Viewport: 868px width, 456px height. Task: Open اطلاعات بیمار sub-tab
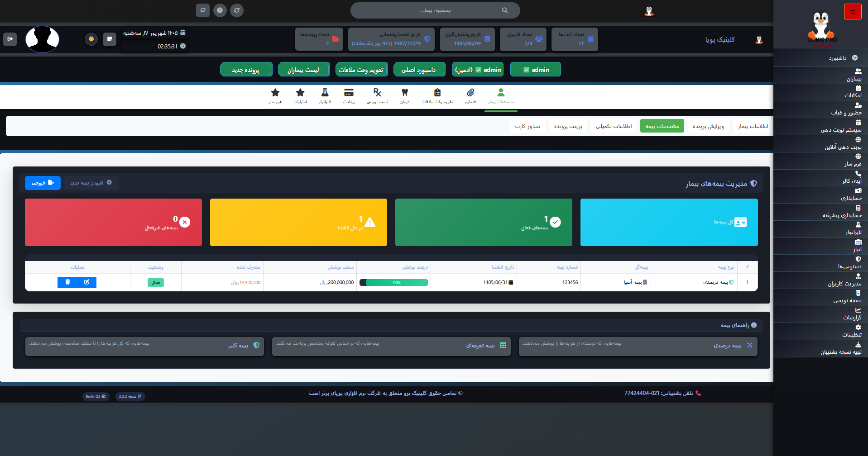click(x=753, y=126)
